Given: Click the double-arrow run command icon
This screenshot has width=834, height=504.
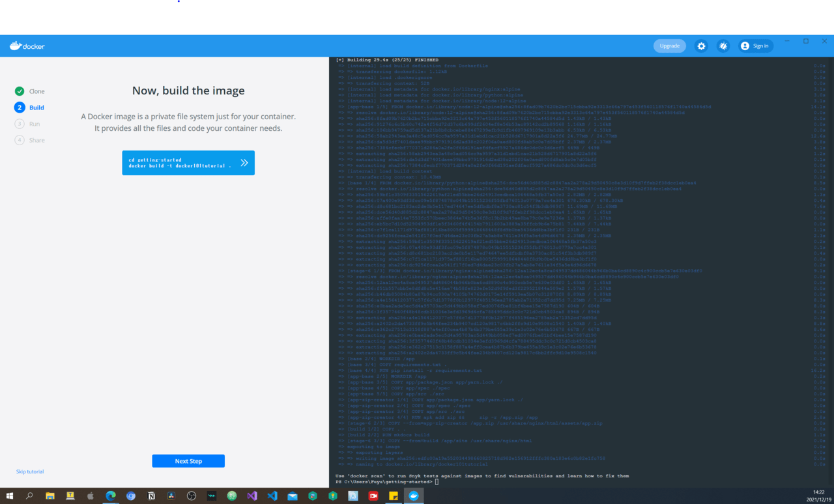Looking at the screenshot, I should point(244,163).
